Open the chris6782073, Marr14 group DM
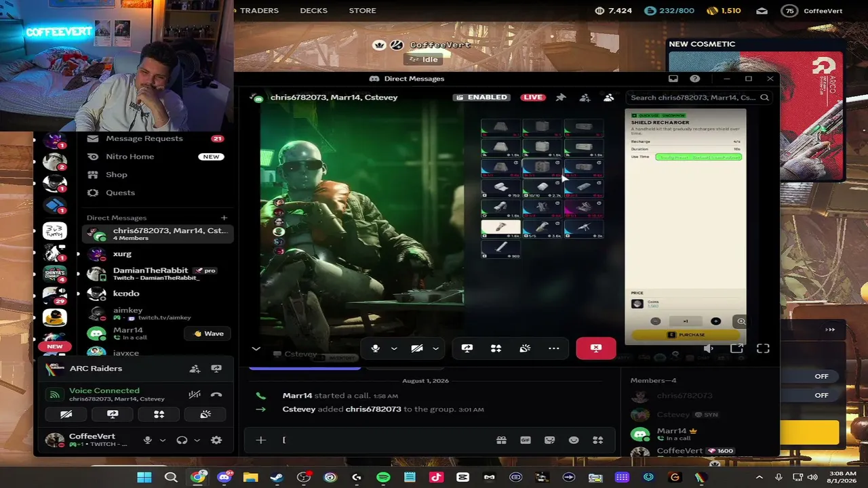This screenshot has width=868, height=488. [x=156, y=235]
